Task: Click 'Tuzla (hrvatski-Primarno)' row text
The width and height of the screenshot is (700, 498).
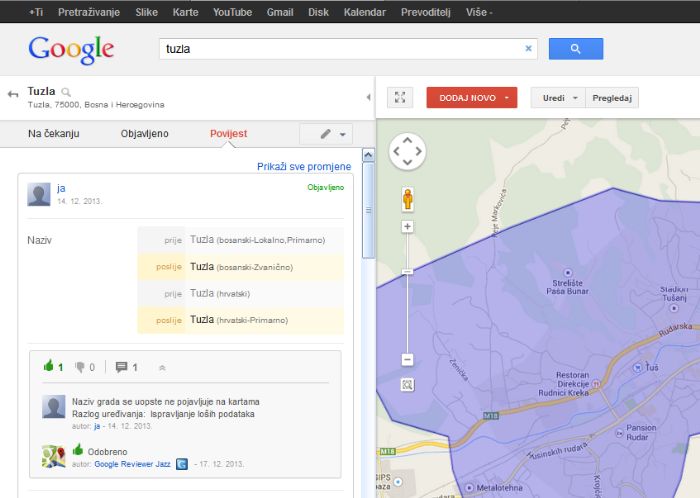Action: coord(239,320)
